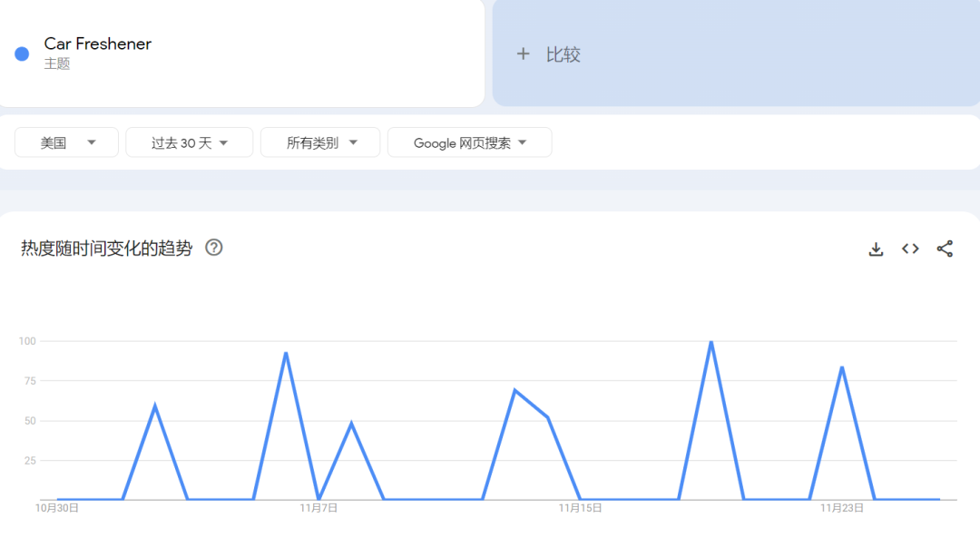Click the chart peak just before 11月7日
The width and height of the screenshot is (980, 537).
point(286,353)
